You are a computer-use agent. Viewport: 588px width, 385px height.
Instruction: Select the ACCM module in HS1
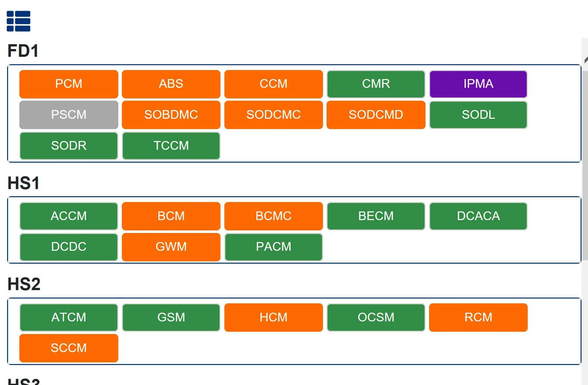(x=69, y=216)
